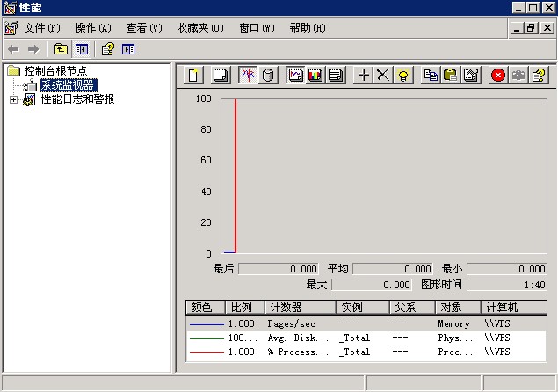Click the Back arrow in the MMC toolbar

coord(13,49)
